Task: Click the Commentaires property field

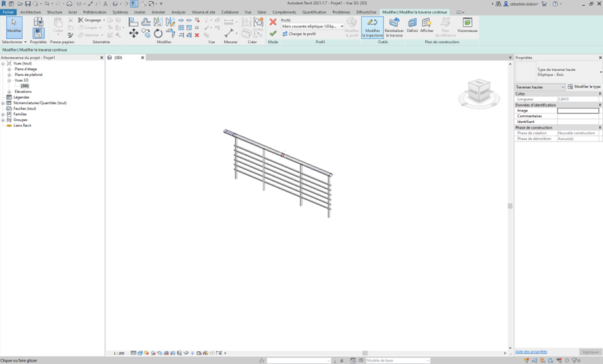Action: 578,116
